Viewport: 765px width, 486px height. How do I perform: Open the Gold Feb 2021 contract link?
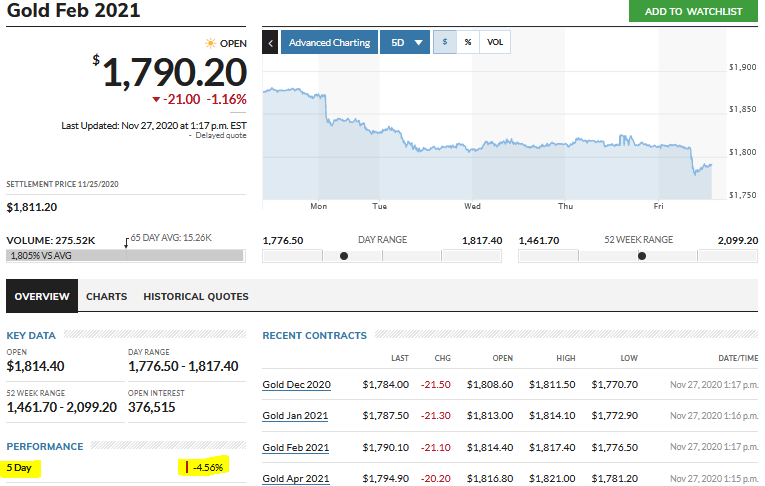click(295, 447)
